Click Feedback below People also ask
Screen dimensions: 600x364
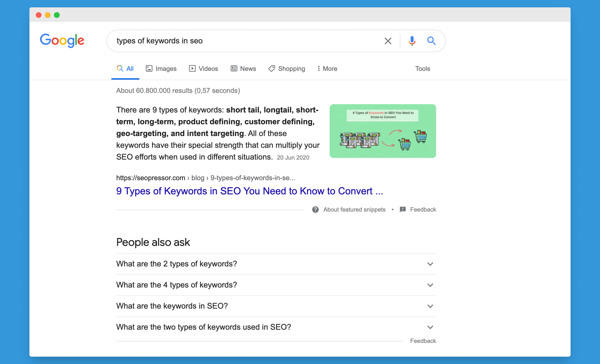coord(423,341)
